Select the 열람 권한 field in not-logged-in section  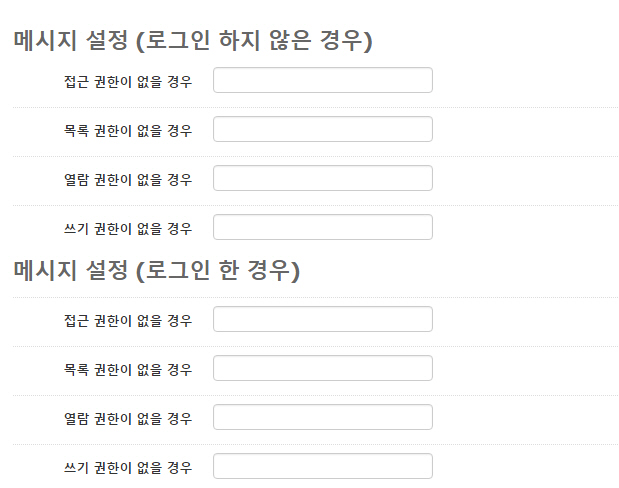pos(322,178)
